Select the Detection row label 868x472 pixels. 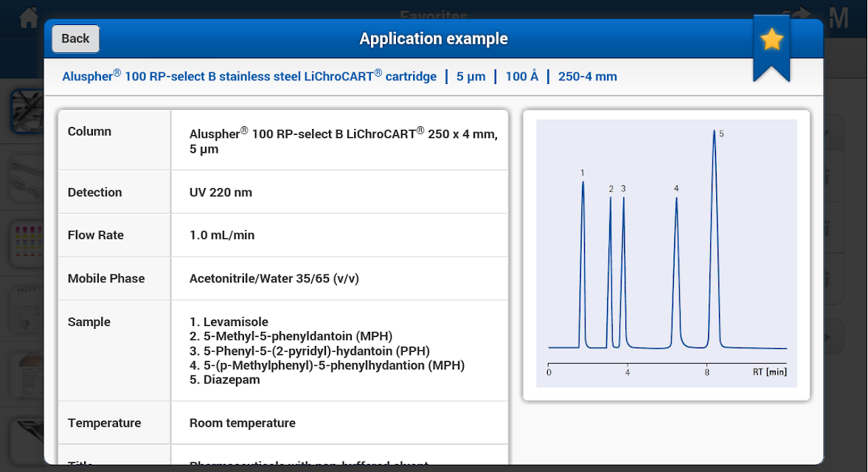click(94, 192)
